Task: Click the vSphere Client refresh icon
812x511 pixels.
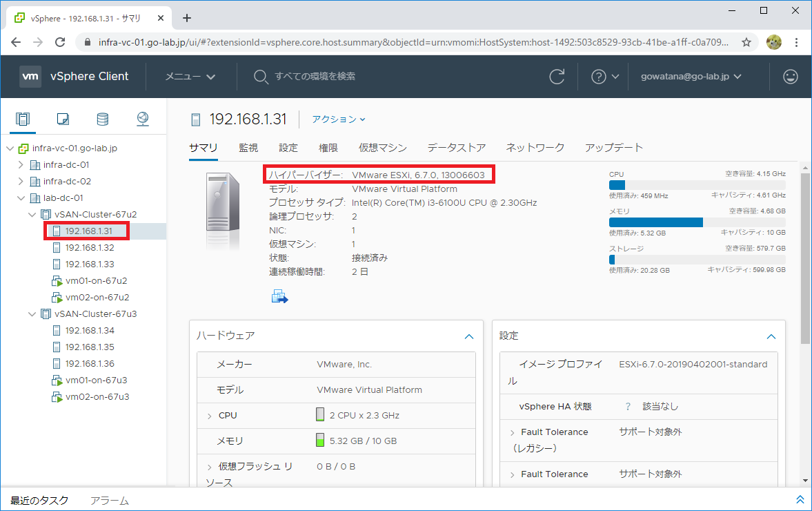Action: [x=557, y=77]
